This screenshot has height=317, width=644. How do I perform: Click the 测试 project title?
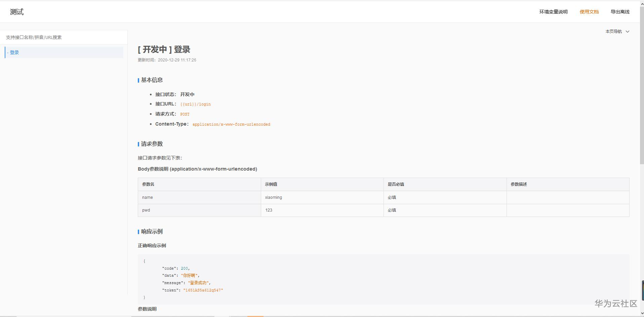17,12
